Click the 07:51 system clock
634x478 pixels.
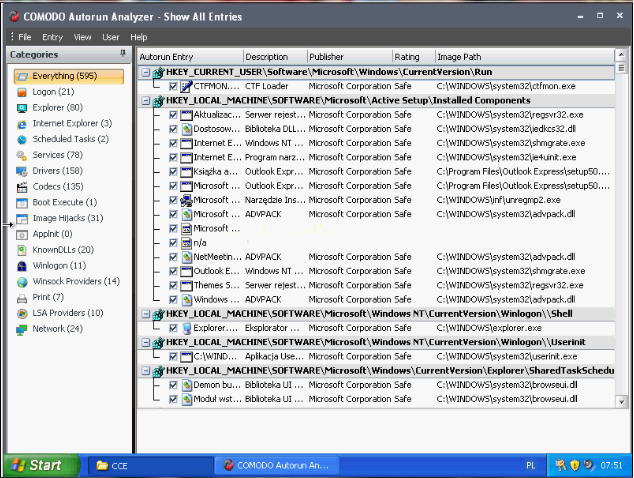611,466
